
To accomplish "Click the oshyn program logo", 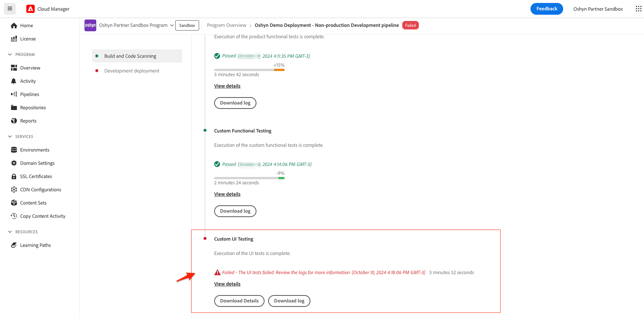I will (90, 25).
